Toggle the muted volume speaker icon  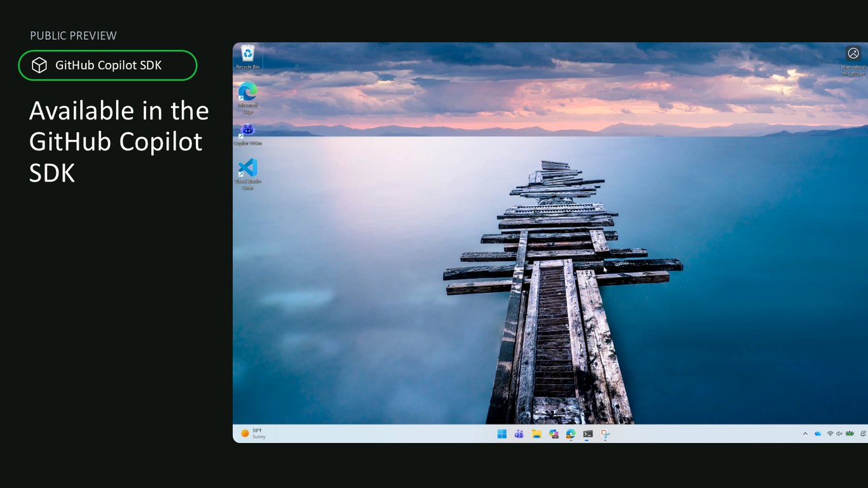point(839,433)
